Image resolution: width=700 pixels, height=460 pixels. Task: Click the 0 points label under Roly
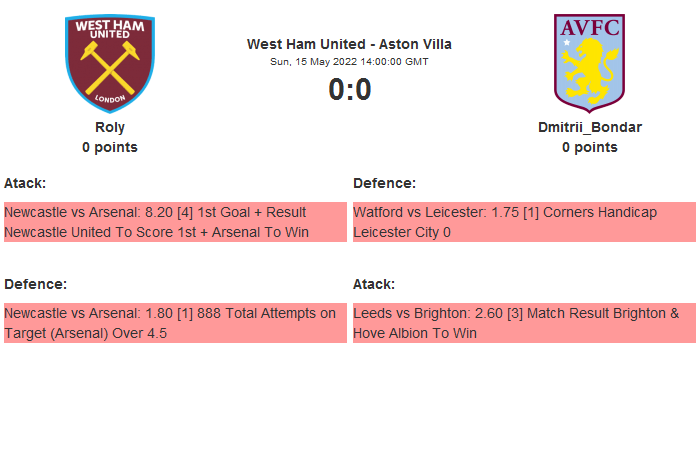(x=110, y=147)
